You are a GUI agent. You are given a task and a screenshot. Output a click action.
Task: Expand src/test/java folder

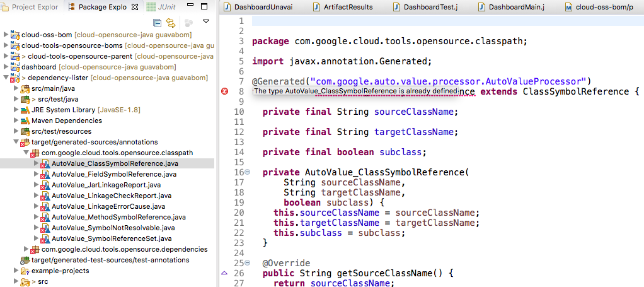click(x=16, y=99)
